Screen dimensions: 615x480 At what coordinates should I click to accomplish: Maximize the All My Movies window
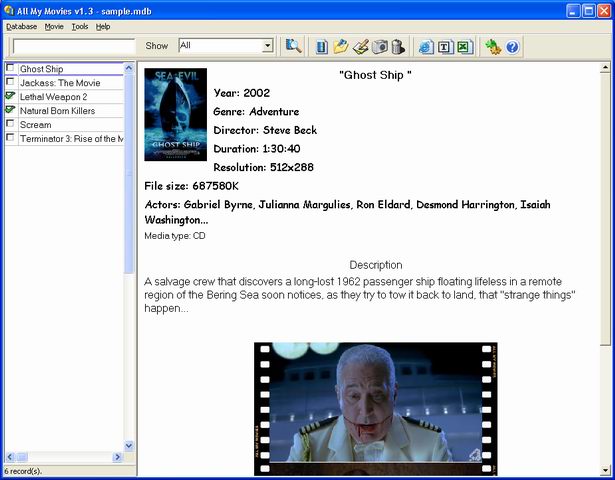pos(588,11)
